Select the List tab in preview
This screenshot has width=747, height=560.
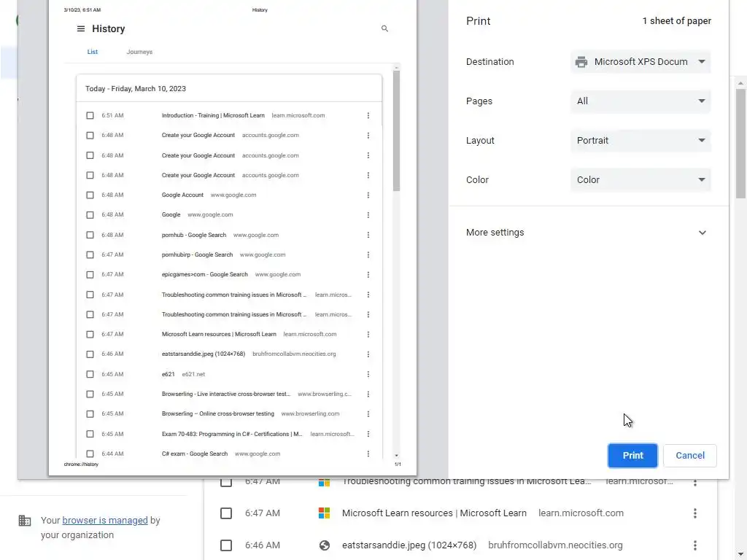point(93,52)
